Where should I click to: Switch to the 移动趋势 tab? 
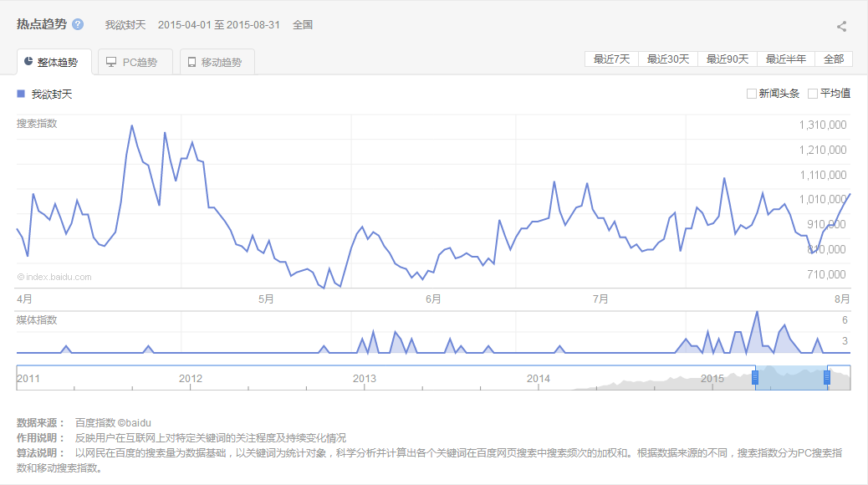click(217, 62)
